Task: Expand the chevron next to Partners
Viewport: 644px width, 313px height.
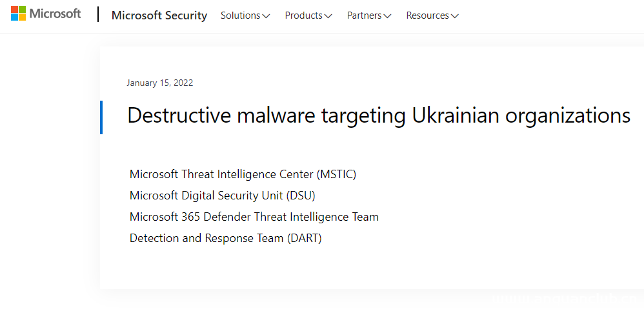Action: (x=388, y=16)
